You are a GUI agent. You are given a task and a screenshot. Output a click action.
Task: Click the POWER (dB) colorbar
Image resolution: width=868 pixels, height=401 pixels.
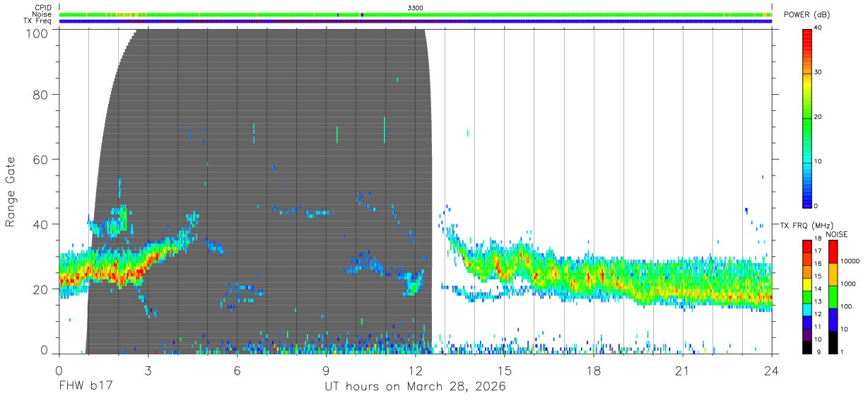click(807, 117)
